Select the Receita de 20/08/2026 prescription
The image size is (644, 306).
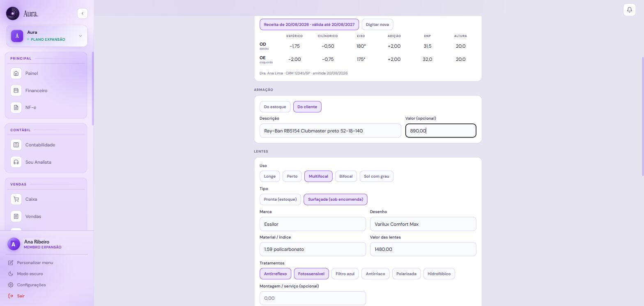pos(309,25)
